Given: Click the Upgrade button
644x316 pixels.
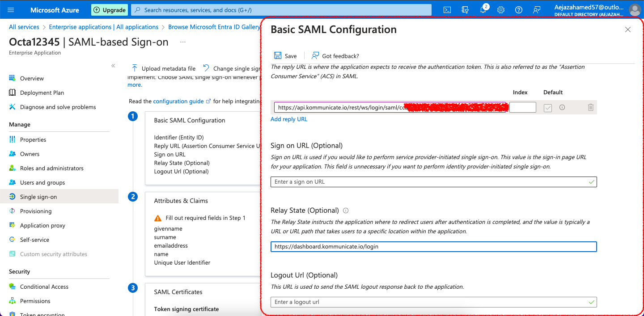Looking at the screenshot, I should point(110,10).
